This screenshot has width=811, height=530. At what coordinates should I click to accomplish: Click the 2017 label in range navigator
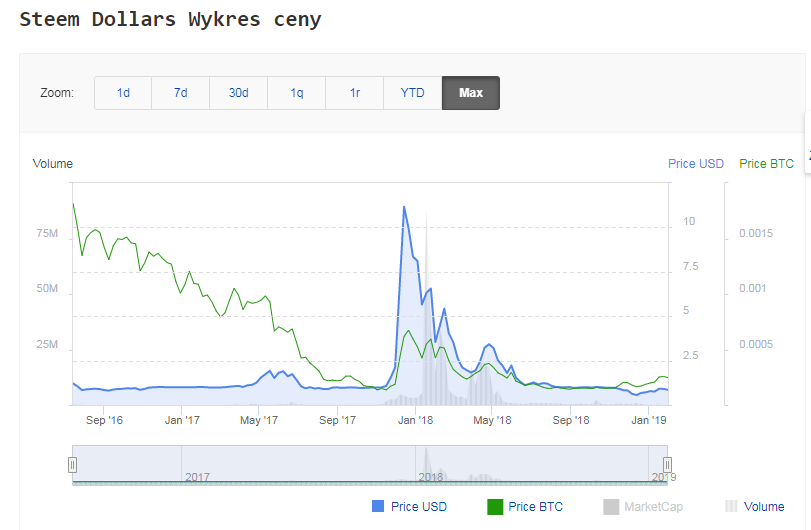[x=197, y=477]
